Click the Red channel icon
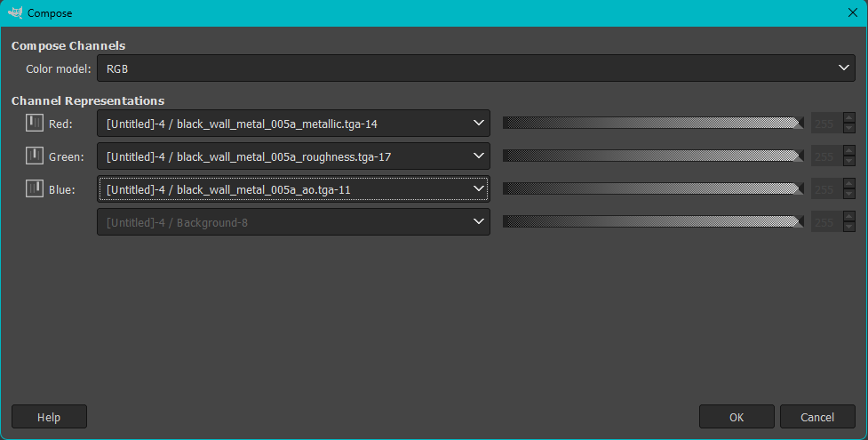 pos(35,124)
